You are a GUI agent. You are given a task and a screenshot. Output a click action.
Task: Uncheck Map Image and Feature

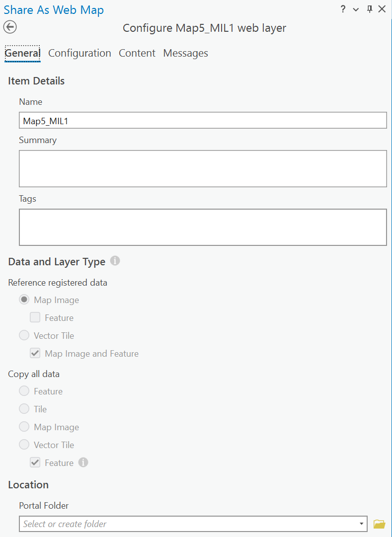pos(35,353)
